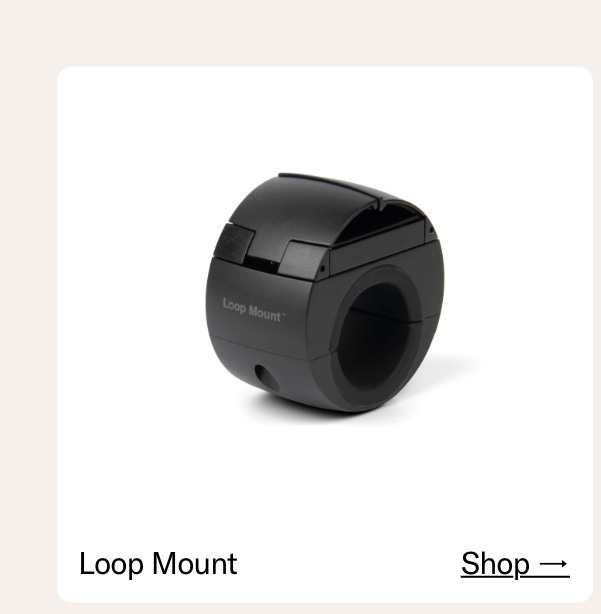
Task: Click the left square tab of the clamp
Action: pos(234,244)
